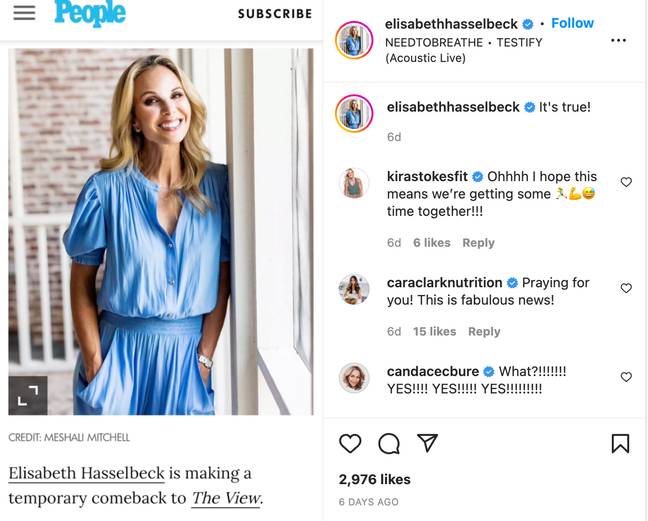
Task: Reply to caraclarknutrition's comment
Action: (x=484, y=332)
